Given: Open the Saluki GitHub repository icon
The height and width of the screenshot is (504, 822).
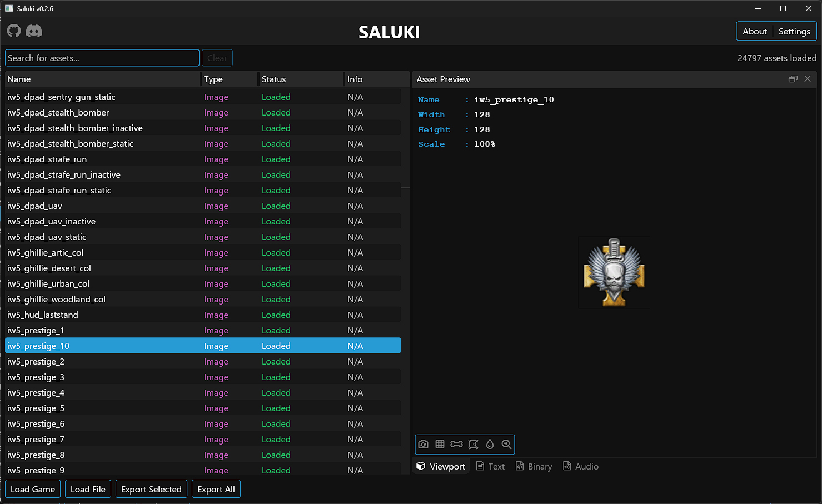Looking at the screenshot, I should coord(13,31).
